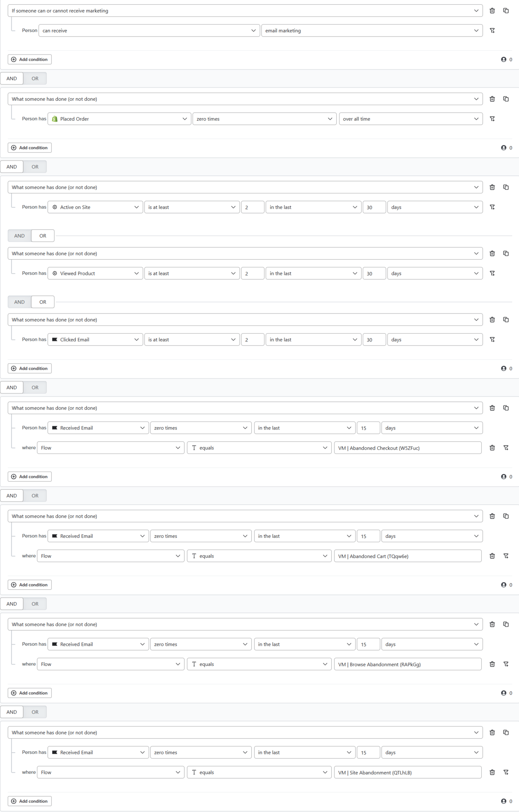Add filter to Clicked Email condition
This screenshot has height=812, width=519.
pos(492,340)
